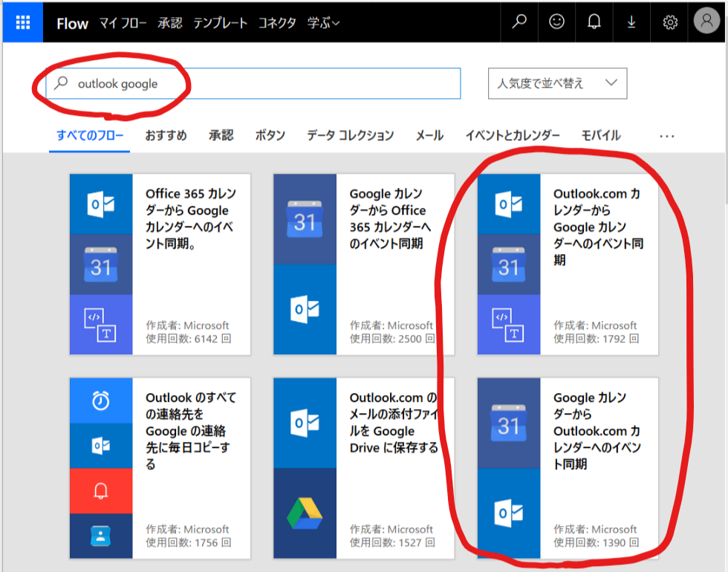Click red notification bell icon on contacts card

point(101,491)
